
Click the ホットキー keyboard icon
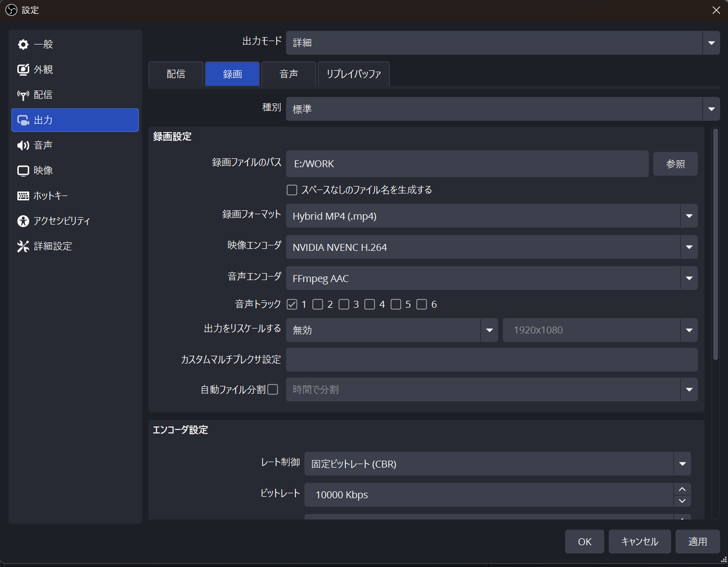click(x=23, y=196)
